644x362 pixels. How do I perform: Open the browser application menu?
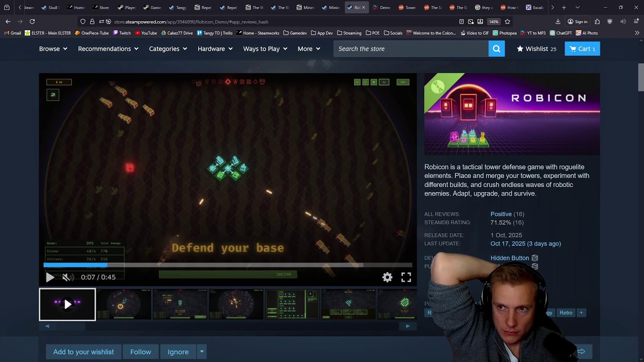coord(636,22)
